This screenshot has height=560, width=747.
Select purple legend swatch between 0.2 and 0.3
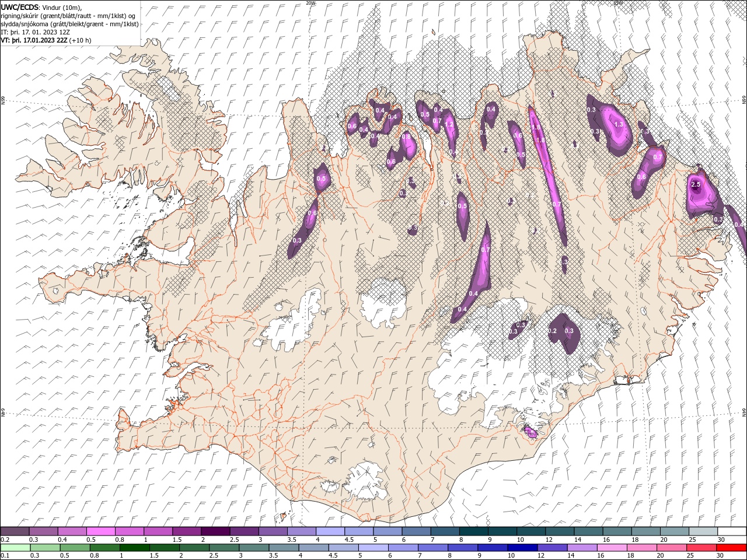coord(15,531)
